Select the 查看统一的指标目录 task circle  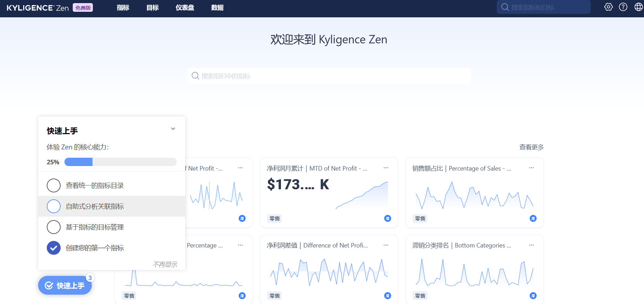(x=54, y=185)
